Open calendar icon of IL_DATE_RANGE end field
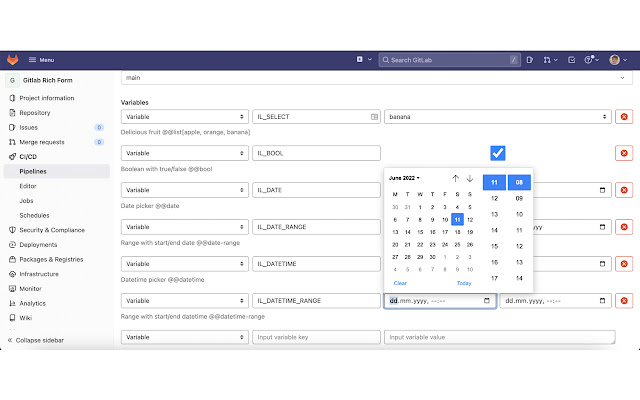 602,227
